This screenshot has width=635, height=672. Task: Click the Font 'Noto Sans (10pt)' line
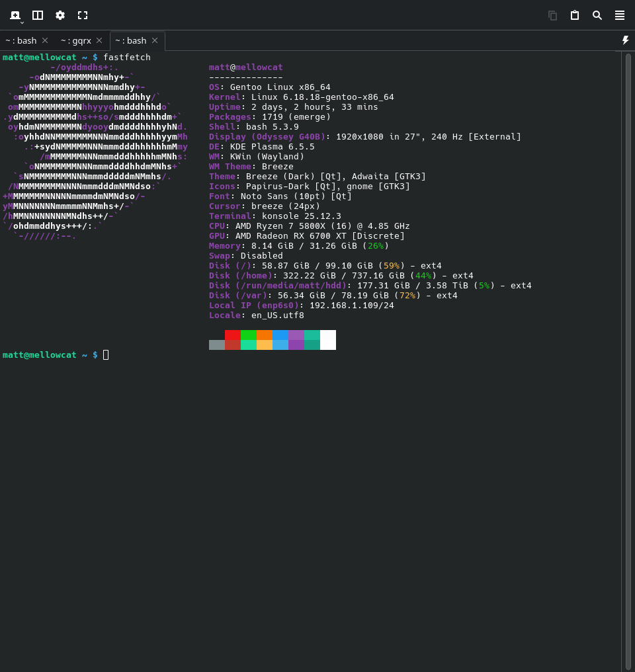(280, 196)
